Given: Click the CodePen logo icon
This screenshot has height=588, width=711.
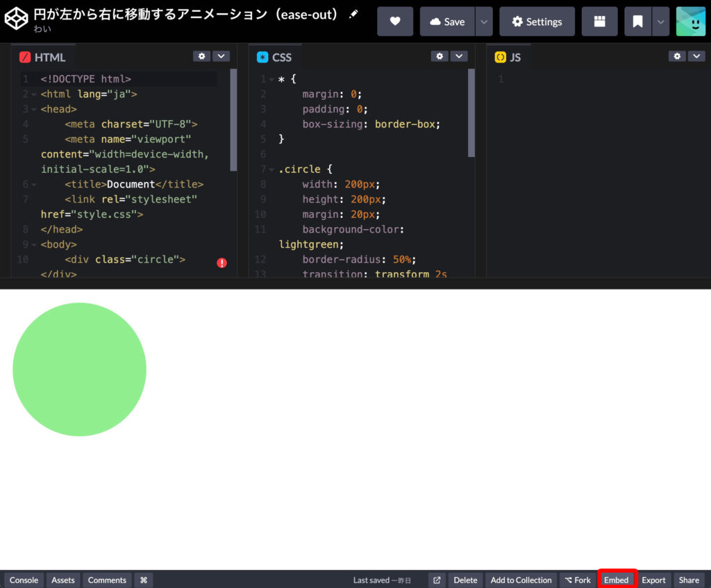Looking at the screenshot, I should [17, 19].
